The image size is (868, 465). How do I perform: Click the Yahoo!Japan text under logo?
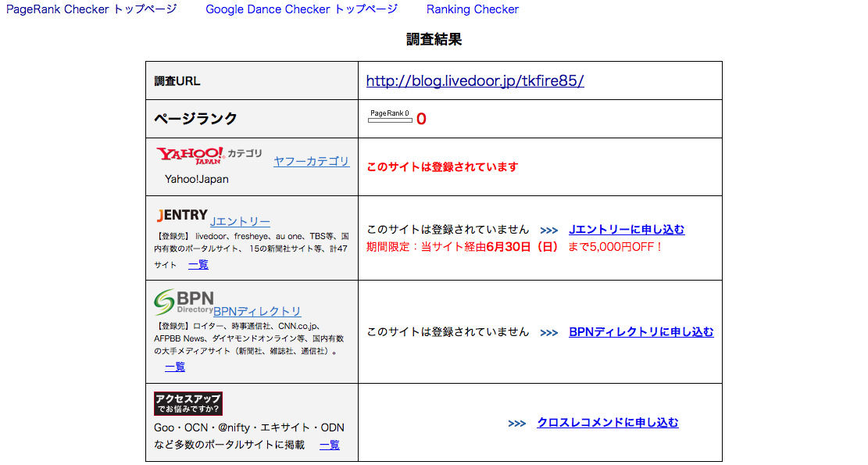coord(197,180)
